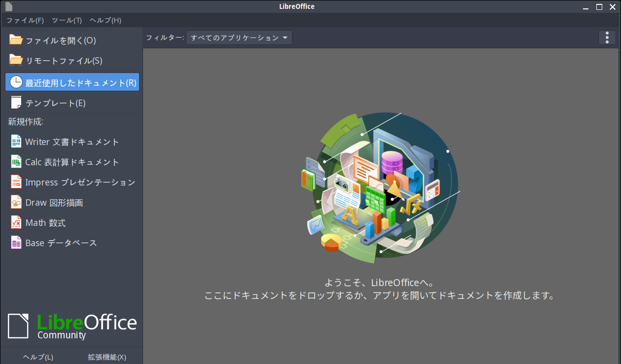Viewport: 621px width, 364px height.
Task: Click the LibreOffice Community logo
Action: pyautogui.click(x=72, y=326)
